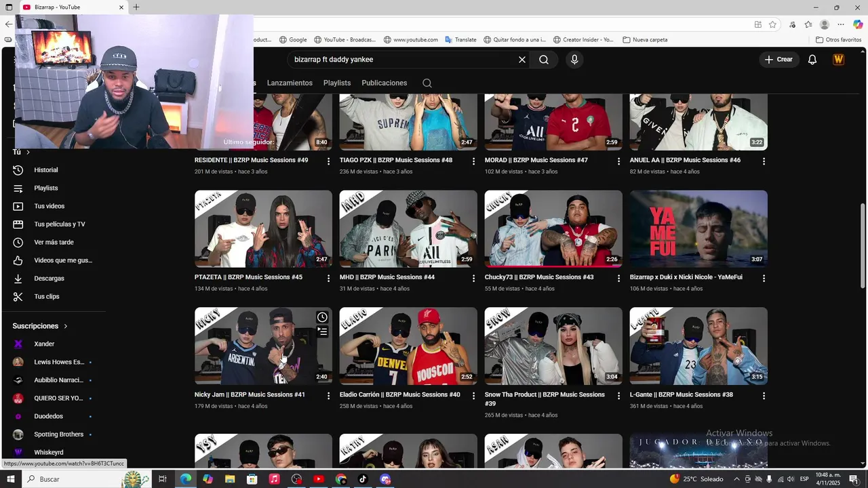Viewport: 868px width, 488px height.
Task: Open File Explorer from taskbar
Action: pos(230,479)
